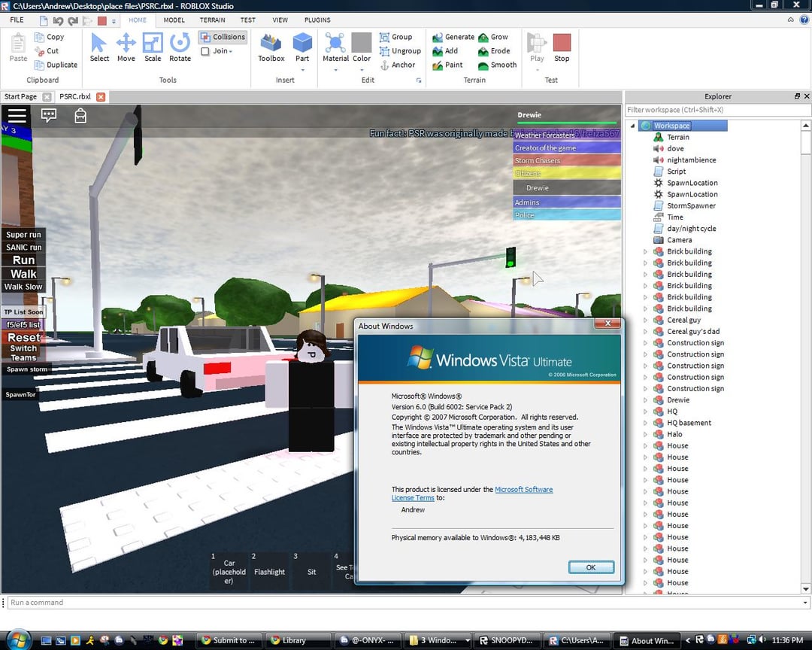
Task: Choose the Rotate tool
Action: pos(180,47)
